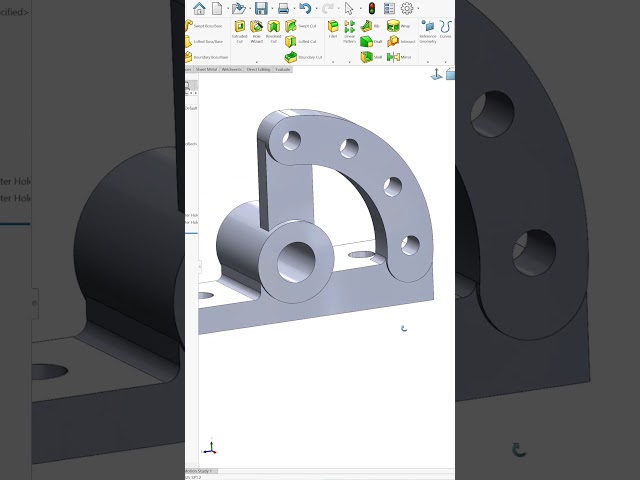
Task: Save the part with the floppy disk icon
Action: pyautogui.click(x=261, y=8)
